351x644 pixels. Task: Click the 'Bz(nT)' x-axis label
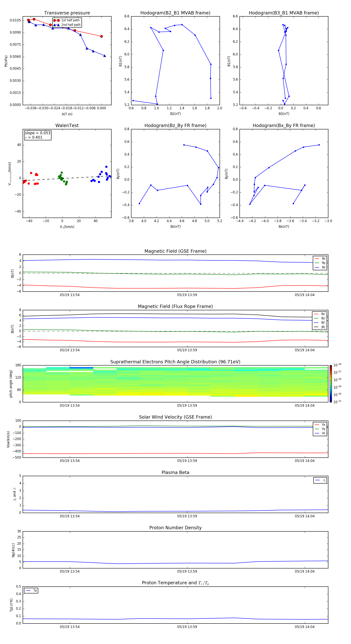(x=175, y=227)
